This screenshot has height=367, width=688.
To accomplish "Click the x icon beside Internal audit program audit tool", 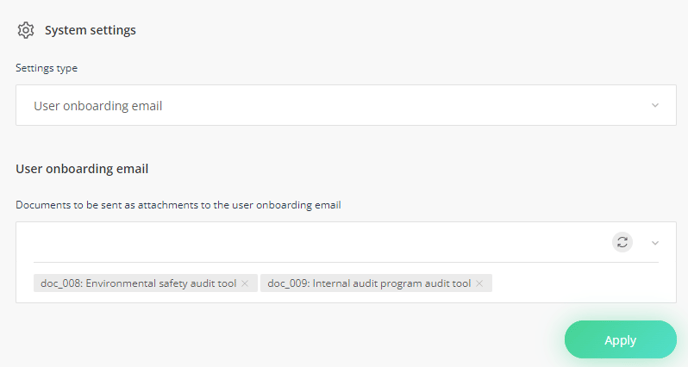I will [480, 284].
